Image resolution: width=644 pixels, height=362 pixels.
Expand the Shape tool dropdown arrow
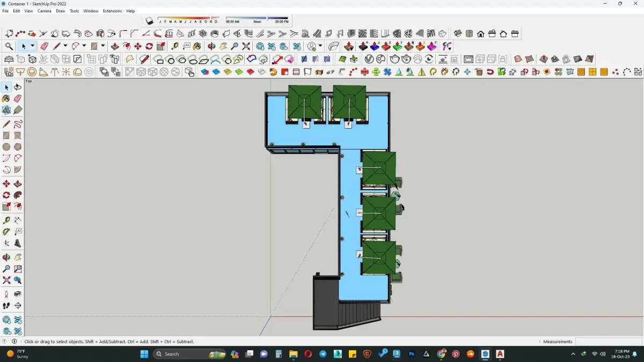pos(103,47)
